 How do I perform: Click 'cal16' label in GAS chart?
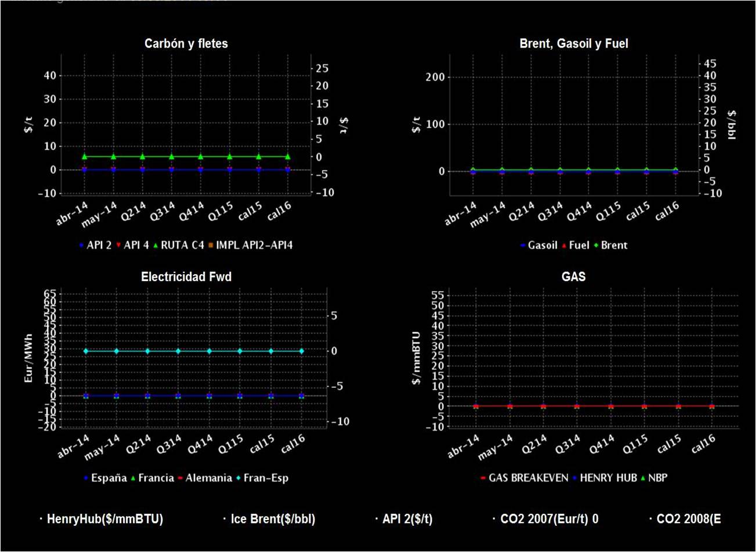pyautogui.click(x=704, y=444)
